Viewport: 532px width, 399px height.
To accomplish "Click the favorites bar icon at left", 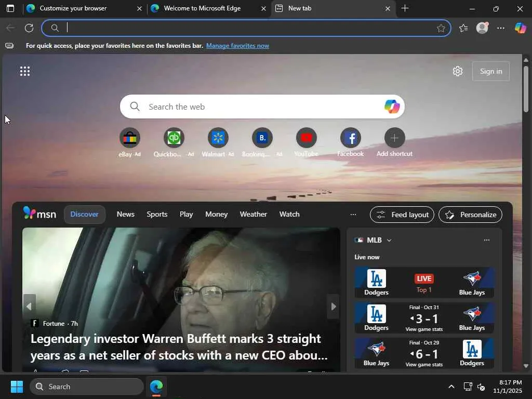I will (x=9, y=46).
